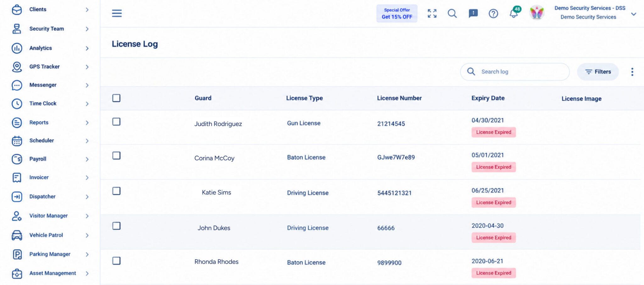Click the Messenger chat bubble icon
Screen dimensions: 644x285
[17, 85]
